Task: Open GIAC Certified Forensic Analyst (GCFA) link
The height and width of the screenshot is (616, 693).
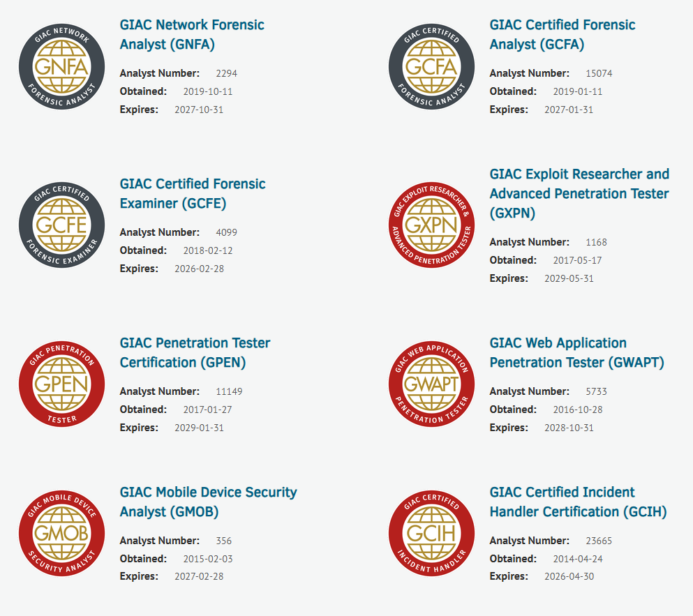Action: [562, 34]
